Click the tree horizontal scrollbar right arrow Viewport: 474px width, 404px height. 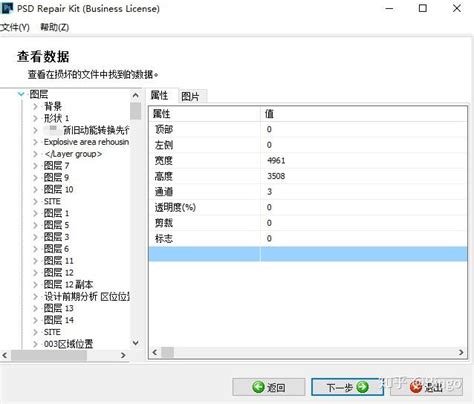coord(123,355)
